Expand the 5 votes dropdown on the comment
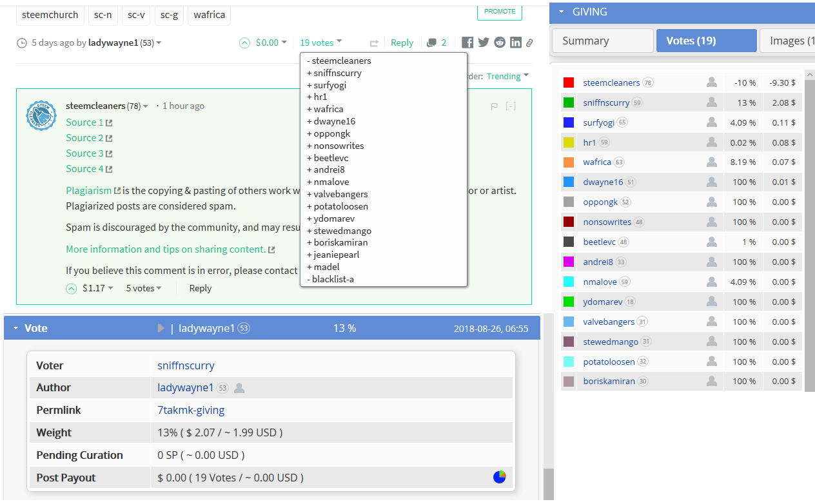 point(144,288)
